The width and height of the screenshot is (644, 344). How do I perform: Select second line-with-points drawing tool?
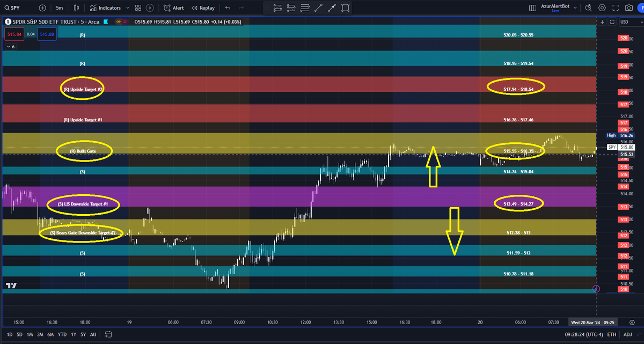click(x=292, y=8)
